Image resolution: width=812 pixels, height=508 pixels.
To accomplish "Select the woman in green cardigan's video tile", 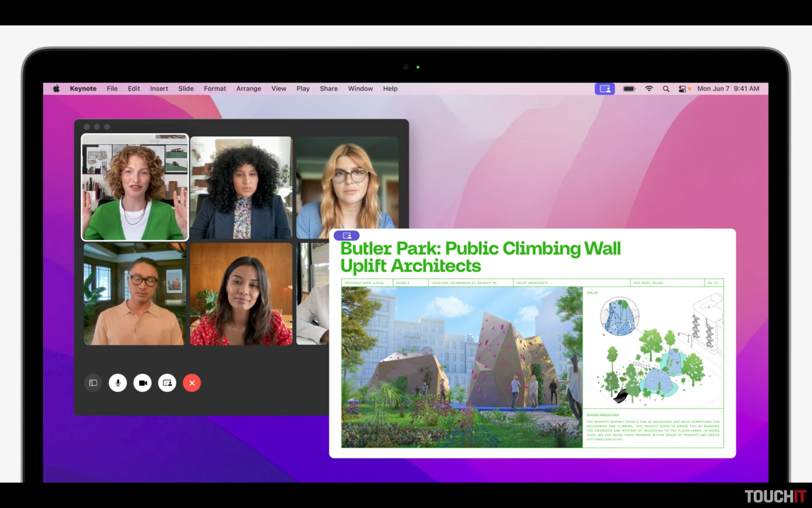I will [135, 187].
